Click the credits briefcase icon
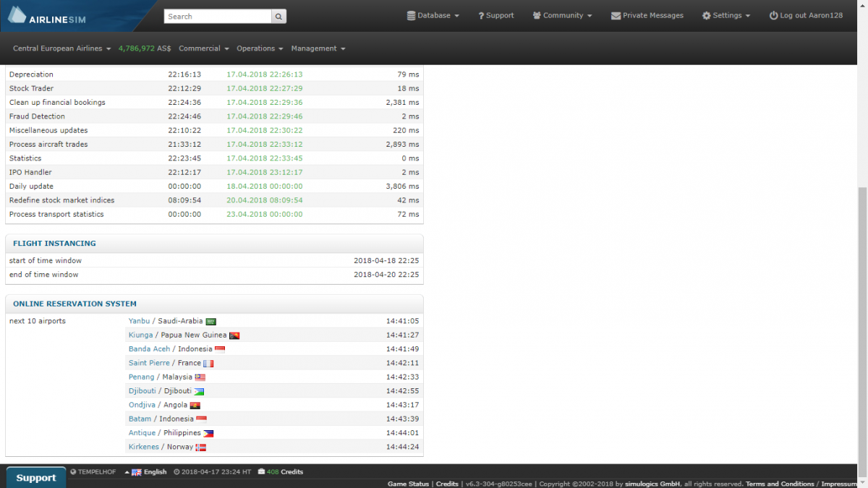The image size is (868, 488). (261, 472)
